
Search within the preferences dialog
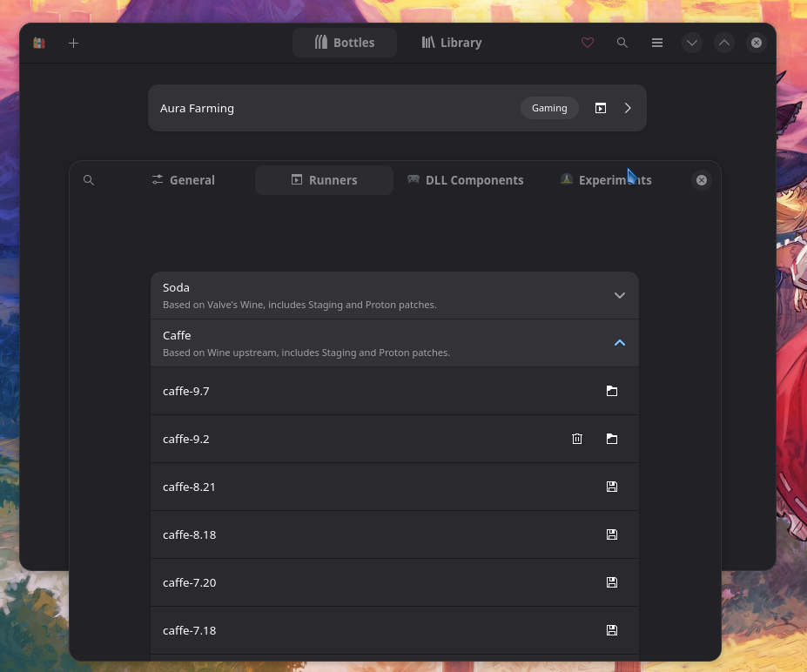tap(89, 180)
